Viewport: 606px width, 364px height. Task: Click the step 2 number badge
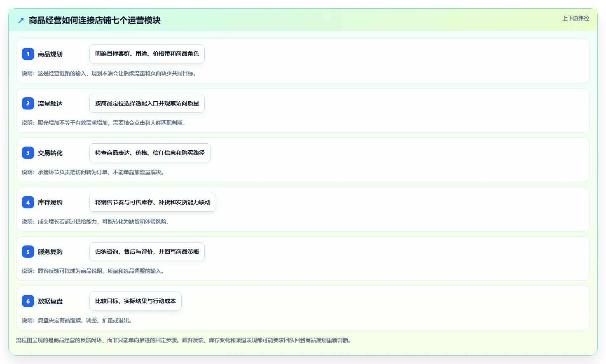point(28,103)
